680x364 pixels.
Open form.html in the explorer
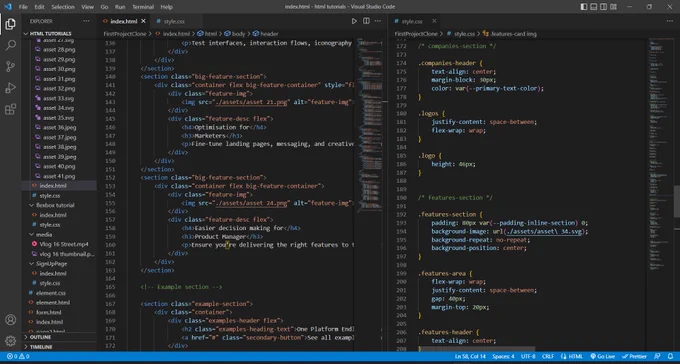click(x=49, y=312)
